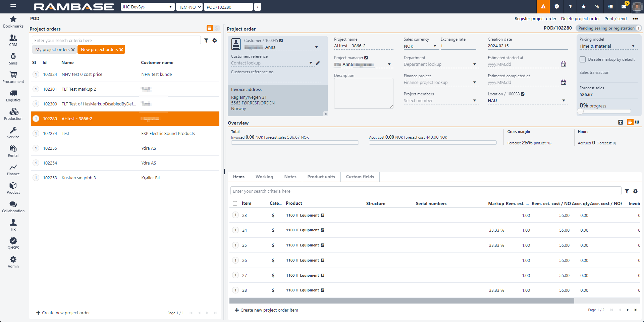Open the Sales currency NOK dropdown

435,46
